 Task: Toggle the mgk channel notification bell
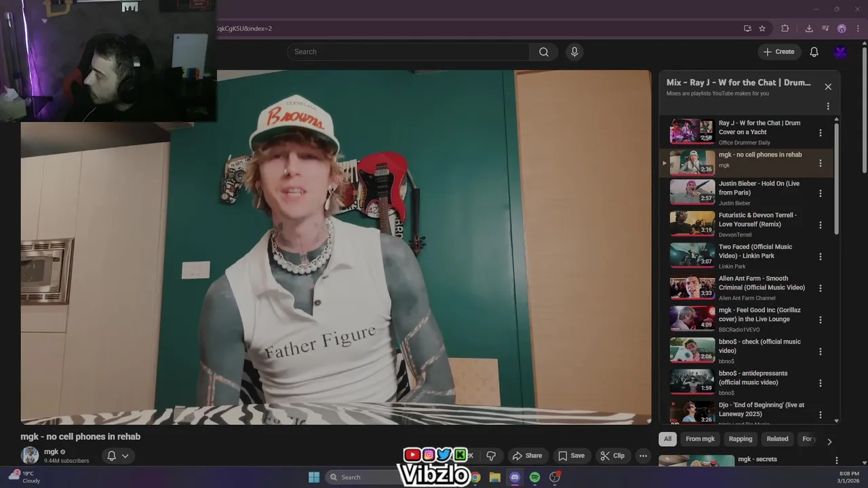click(112, 456)
